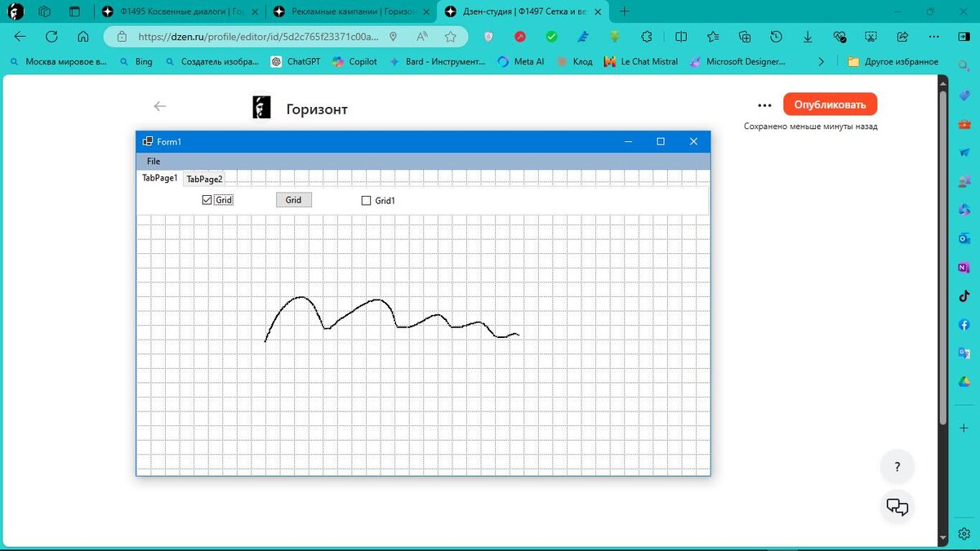Toggle the Split screen icon

click(681, 37)
